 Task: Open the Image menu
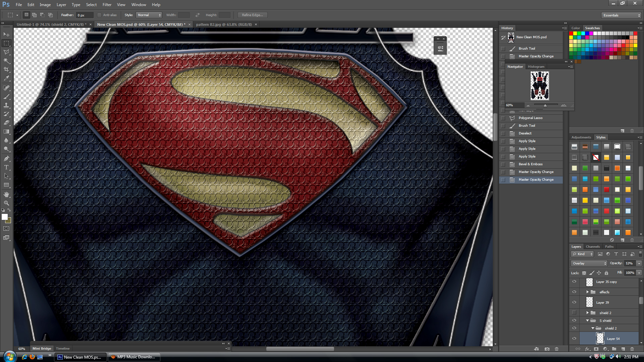45,5
